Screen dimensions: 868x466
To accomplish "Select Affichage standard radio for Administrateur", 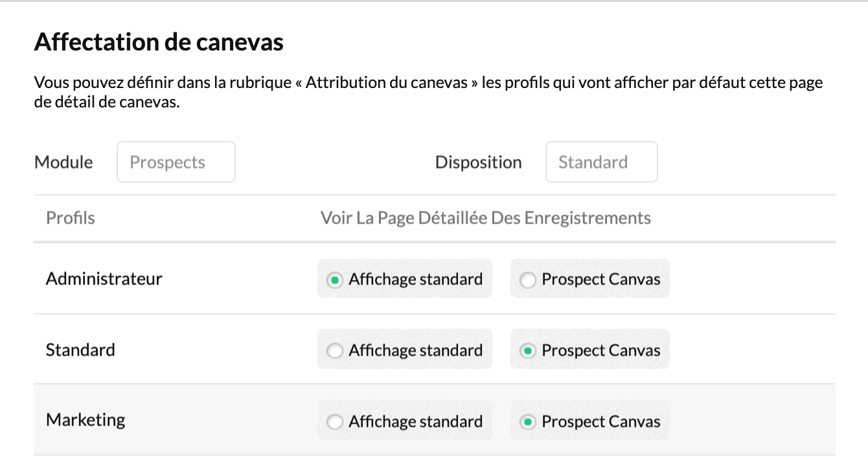I will [x=334, y=280].
